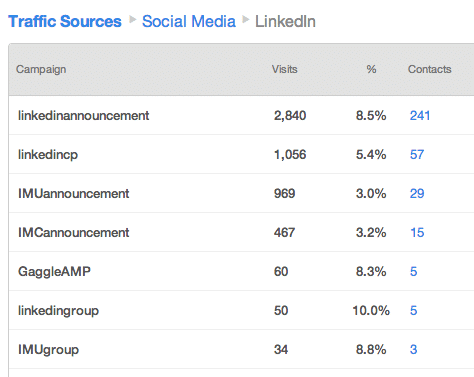Select the linkedinannouncement campaign name
The width and height of the screenshot is (474, 377).
(x=83, y=115)
